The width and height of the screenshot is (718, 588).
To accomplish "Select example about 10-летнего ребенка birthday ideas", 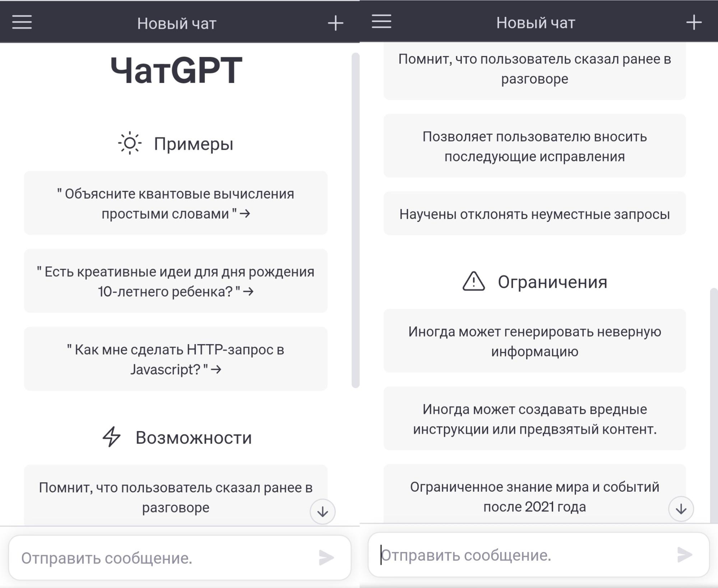I will tap(176, 281).
